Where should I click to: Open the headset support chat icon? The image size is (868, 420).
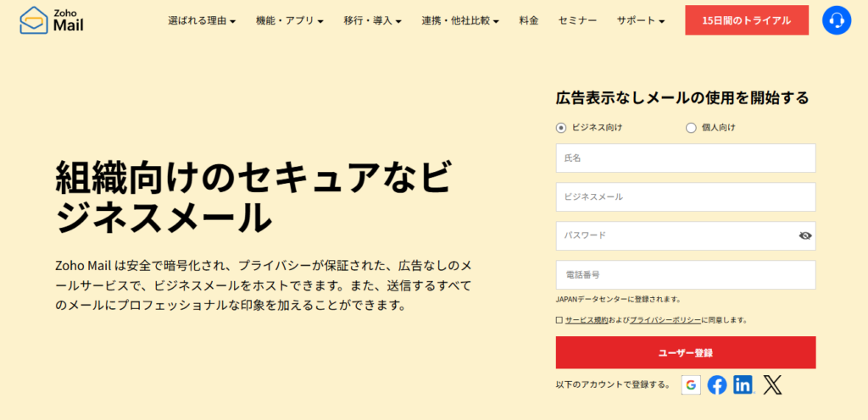(836, 20)
